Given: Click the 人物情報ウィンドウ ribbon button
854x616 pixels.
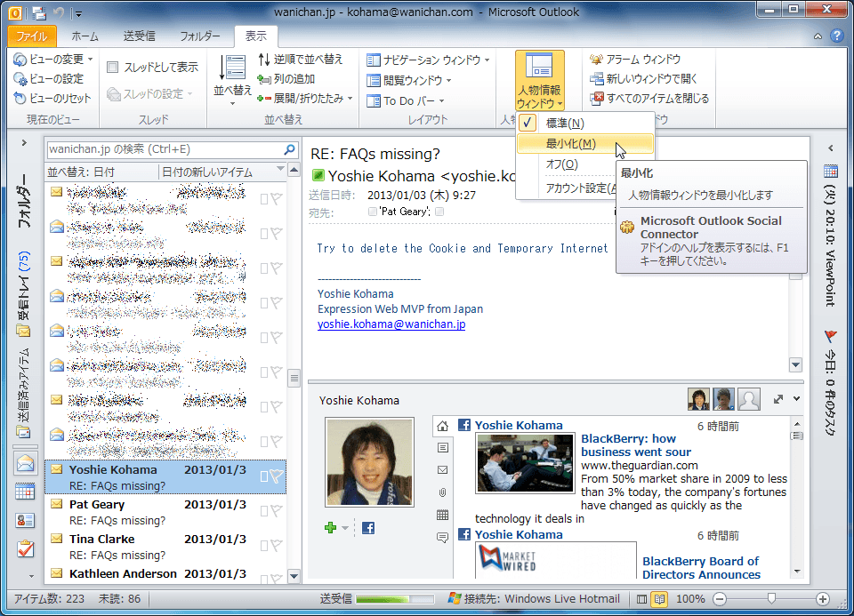Looking at the screenshot, I should click(x=540, y=81).
